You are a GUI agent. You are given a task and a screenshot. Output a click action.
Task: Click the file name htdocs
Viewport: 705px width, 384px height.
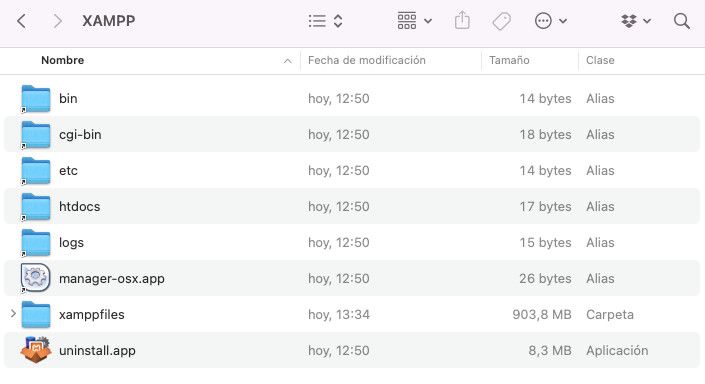[80, 206]
